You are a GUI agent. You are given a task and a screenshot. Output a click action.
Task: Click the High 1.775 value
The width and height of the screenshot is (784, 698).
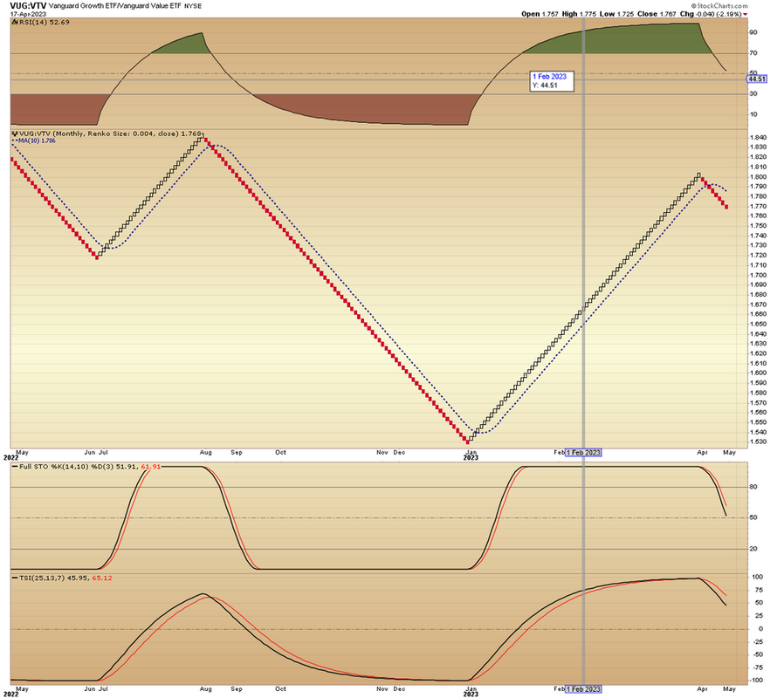click(579, 14)
